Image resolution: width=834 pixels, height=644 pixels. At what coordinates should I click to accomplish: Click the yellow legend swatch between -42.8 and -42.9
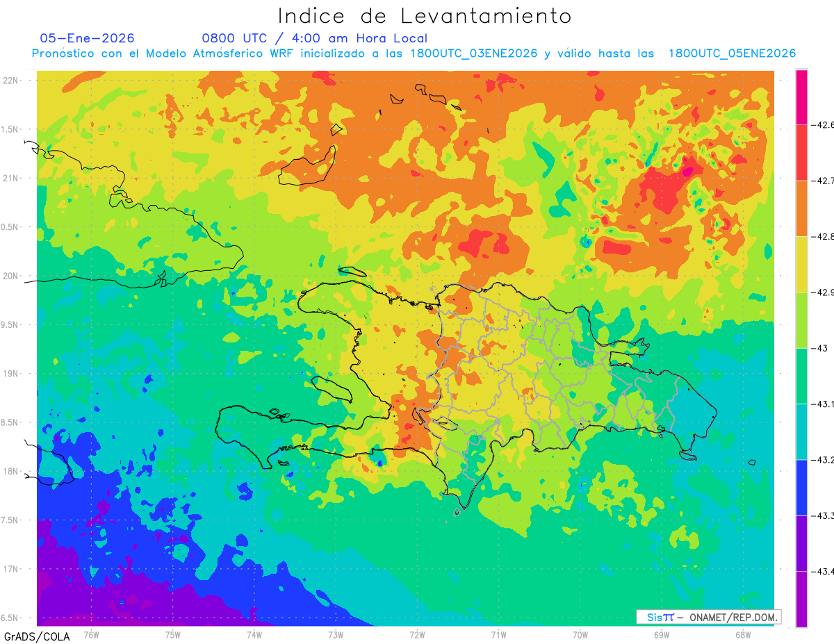point(801,265)
